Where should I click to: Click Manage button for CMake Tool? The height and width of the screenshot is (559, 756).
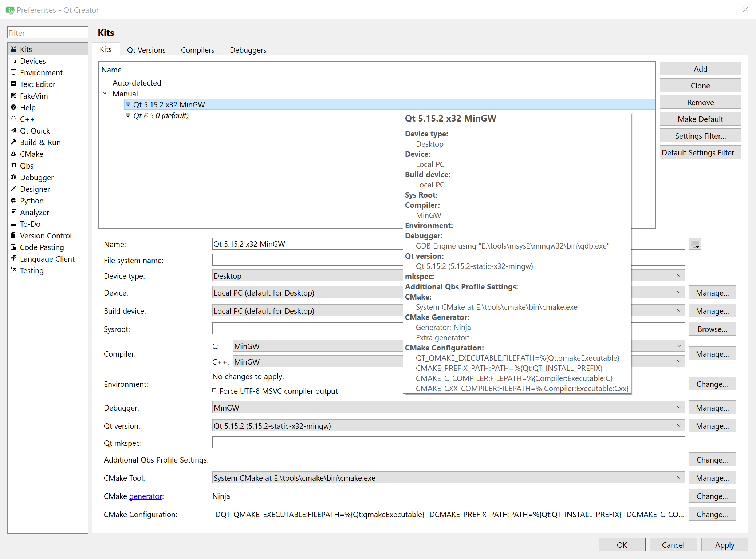click(x=712, y=477)
